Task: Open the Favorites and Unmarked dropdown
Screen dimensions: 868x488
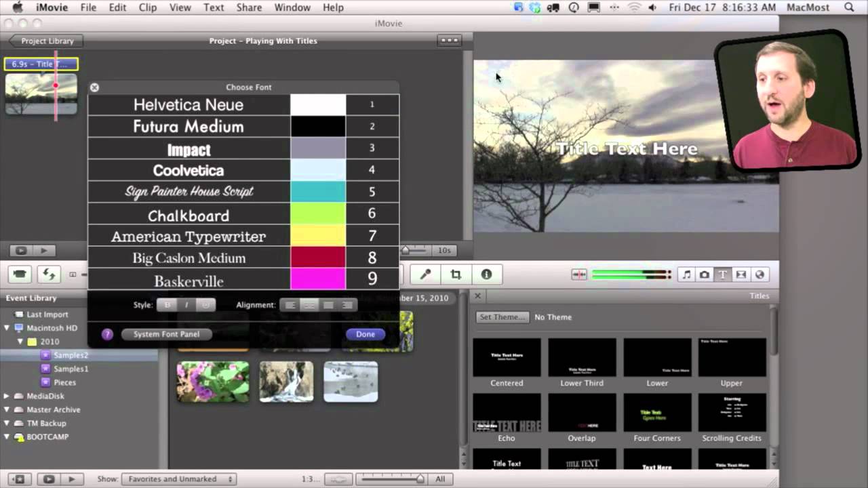Action: 181,479
